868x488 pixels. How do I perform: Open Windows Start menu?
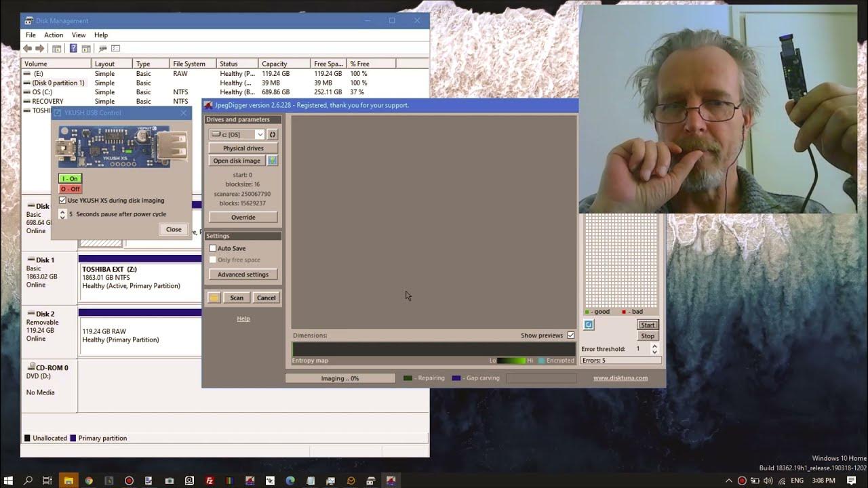(9, 481)
